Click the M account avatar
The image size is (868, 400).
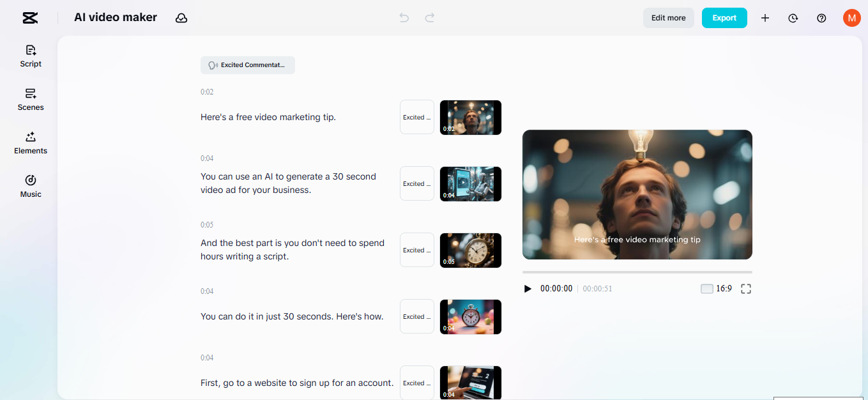(x=851, y=18)
